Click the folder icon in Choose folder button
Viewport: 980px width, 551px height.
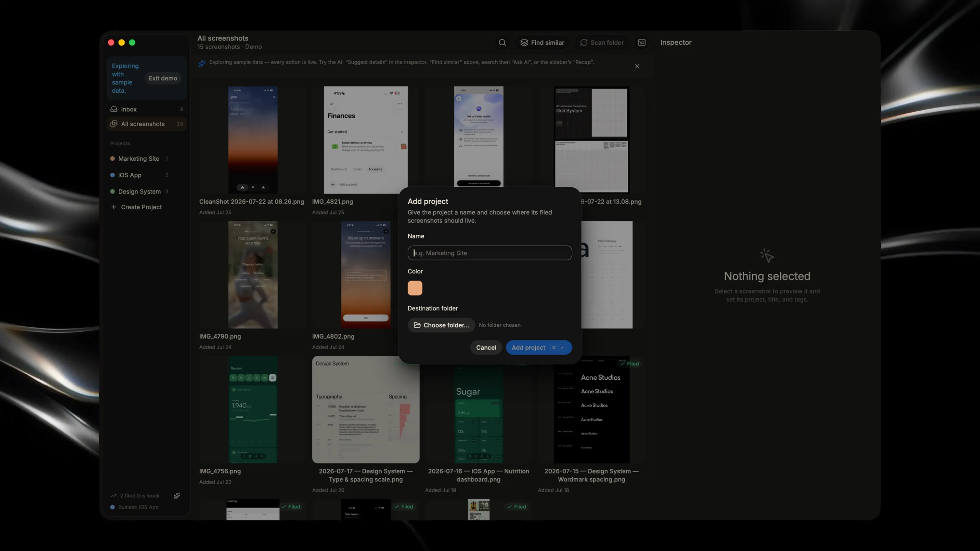tap(417, 325)
